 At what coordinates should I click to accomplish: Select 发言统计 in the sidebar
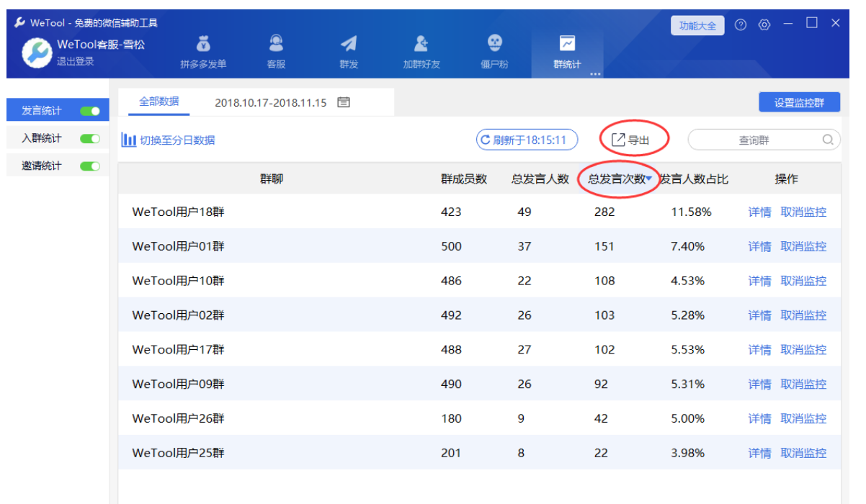[x=41, y=111]
